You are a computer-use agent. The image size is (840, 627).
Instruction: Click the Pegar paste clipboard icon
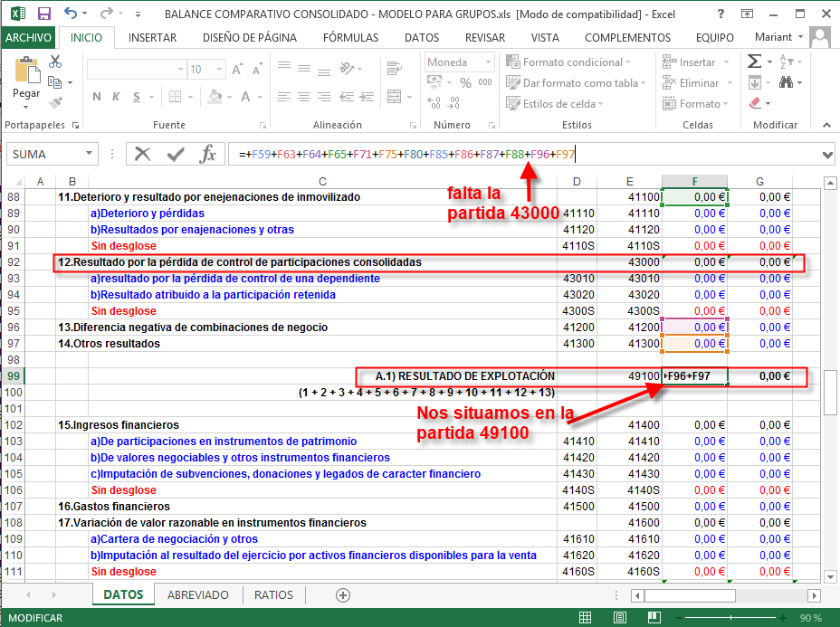tap(27, 71)
